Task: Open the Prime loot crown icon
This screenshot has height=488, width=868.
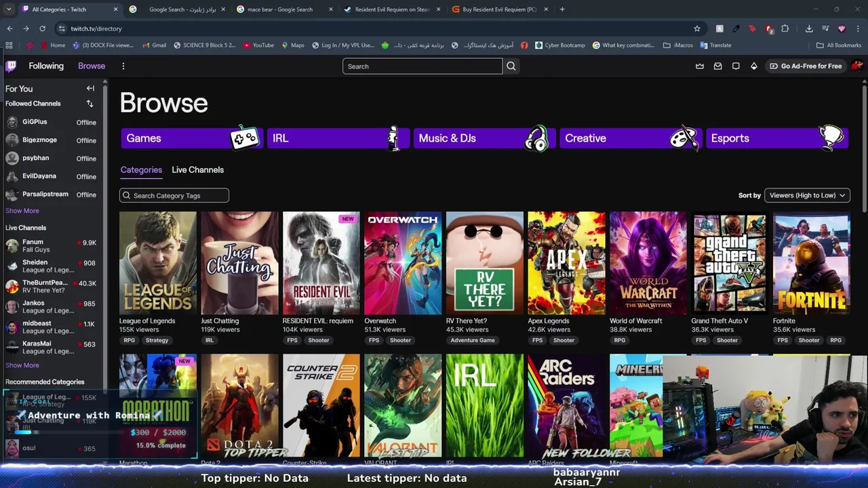Action: [700, 66]
